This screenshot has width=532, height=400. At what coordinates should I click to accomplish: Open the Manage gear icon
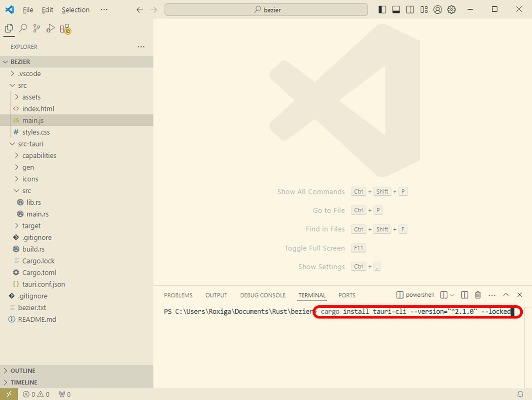pos(451,10)
